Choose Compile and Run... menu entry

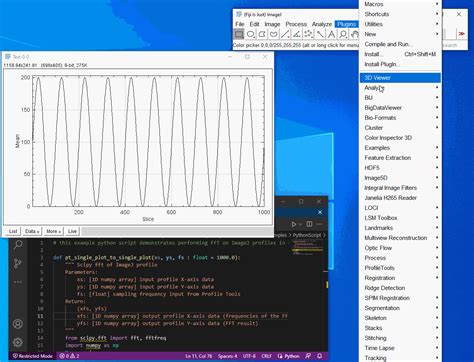(400, 44)
